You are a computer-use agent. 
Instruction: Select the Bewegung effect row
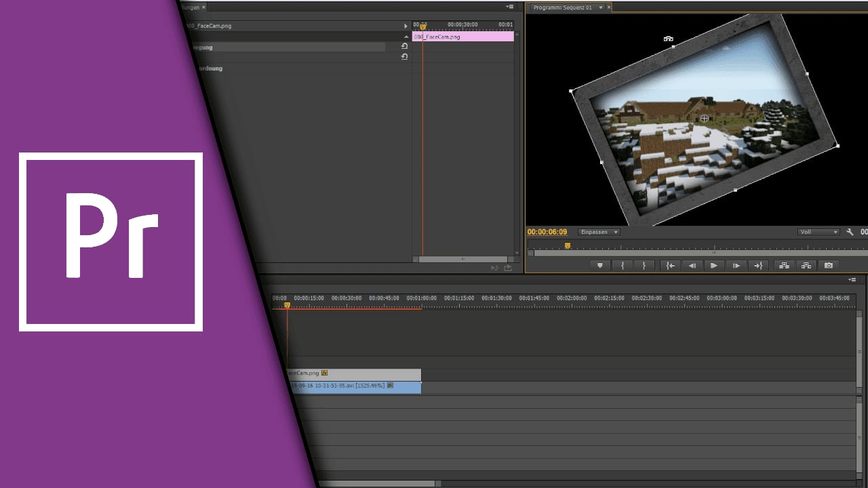[x=288, y=47]
